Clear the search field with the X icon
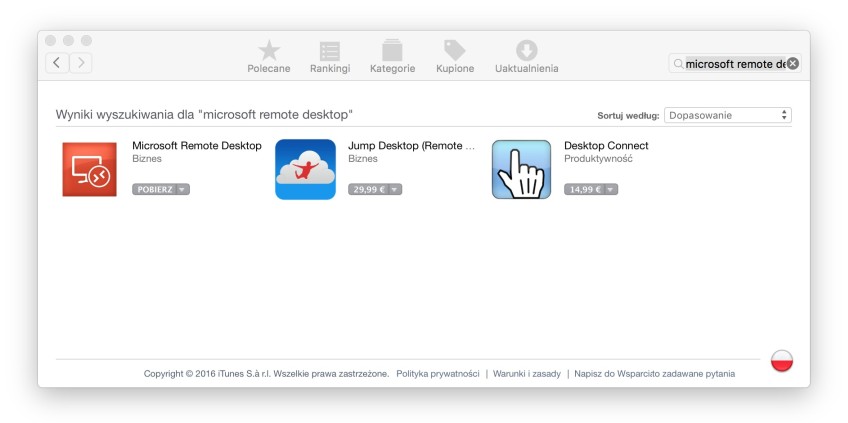Screen dimensions: 848x423 [x=793, y=64]
